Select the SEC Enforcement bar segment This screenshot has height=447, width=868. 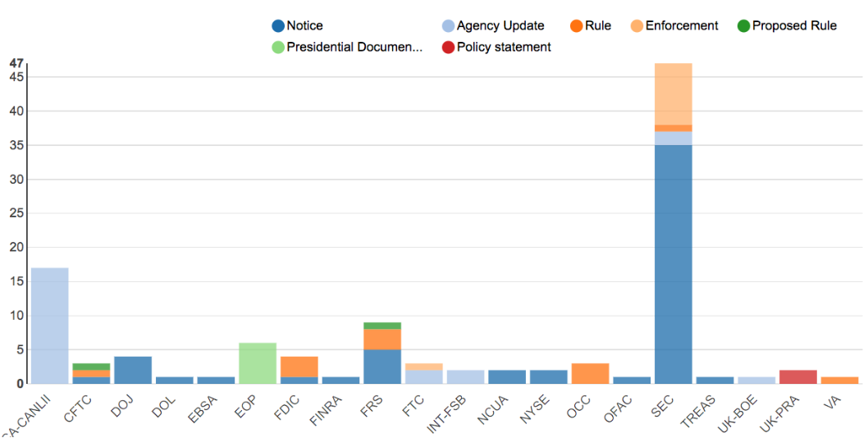(673, 94)
